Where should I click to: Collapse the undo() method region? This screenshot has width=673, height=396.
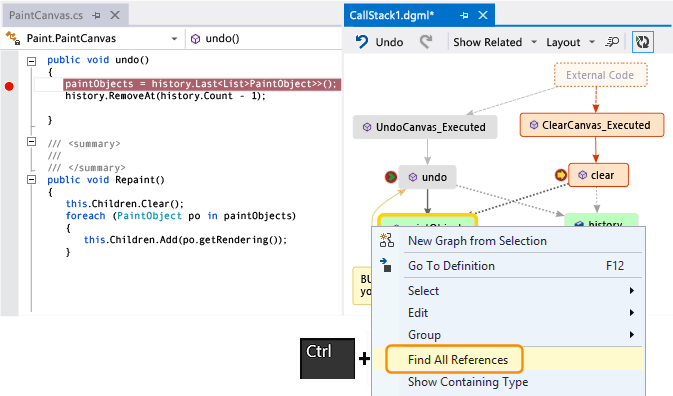coord(31,61)
